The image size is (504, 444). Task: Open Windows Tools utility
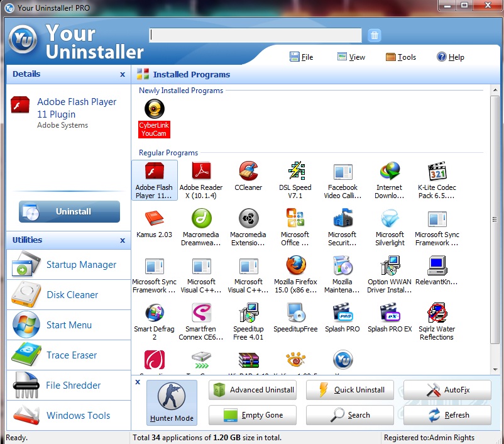[x=68, y=415]
